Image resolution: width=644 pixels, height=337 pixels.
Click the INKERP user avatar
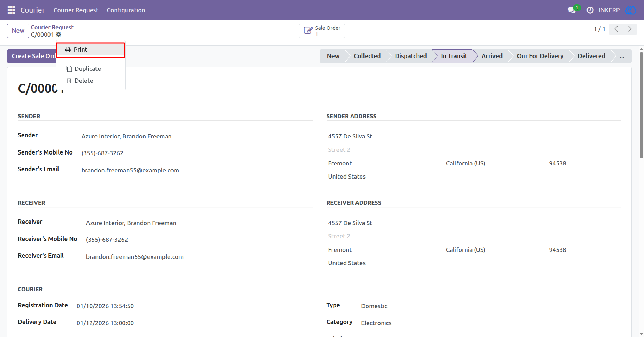click(631, 10)
